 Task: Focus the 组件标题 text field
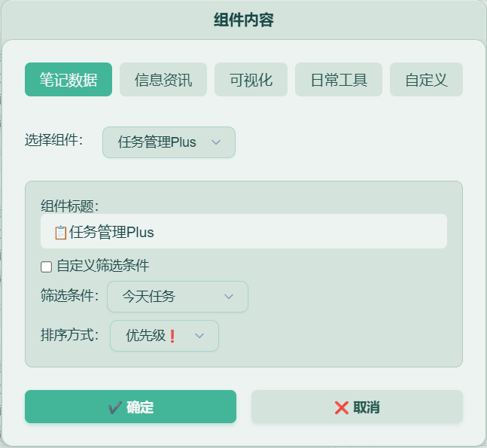tap(244, 231)
